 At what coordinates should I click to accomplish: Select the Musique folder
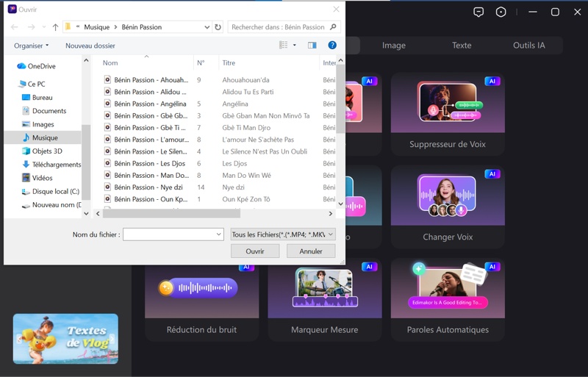(x=43, y=137)
